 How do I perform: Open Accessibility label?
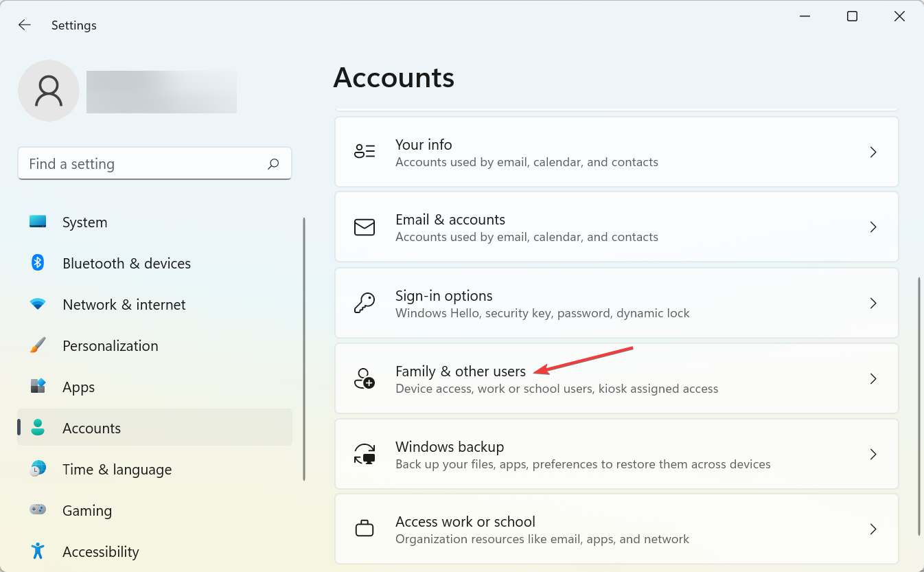click(x=101, y=551)
